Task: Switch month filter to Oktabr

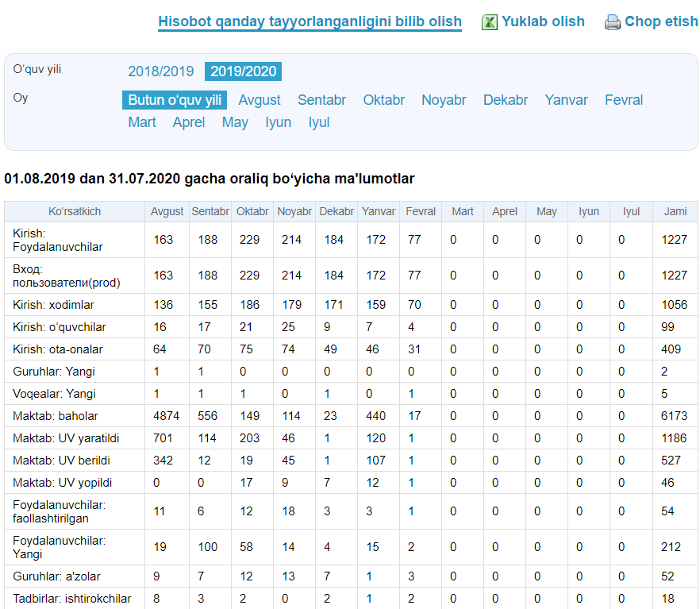Action: point(384,100)
